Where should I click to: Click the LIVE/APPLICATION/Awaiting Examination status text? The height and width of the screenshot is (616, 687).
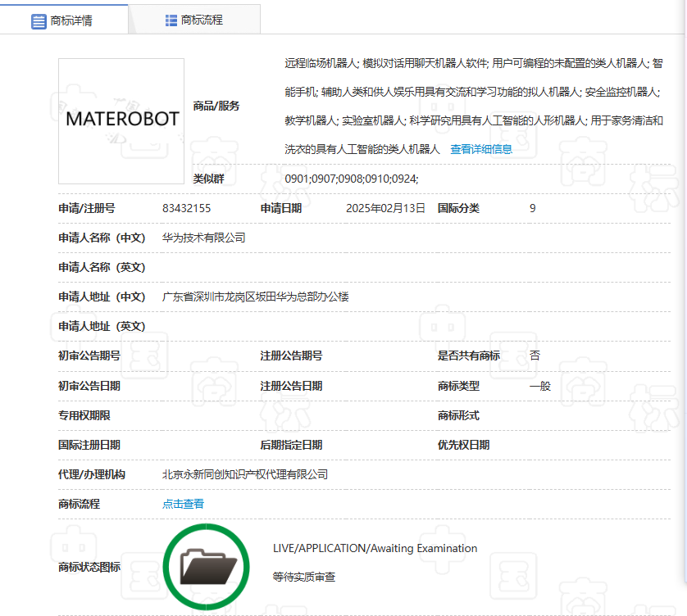coord(373,548)
